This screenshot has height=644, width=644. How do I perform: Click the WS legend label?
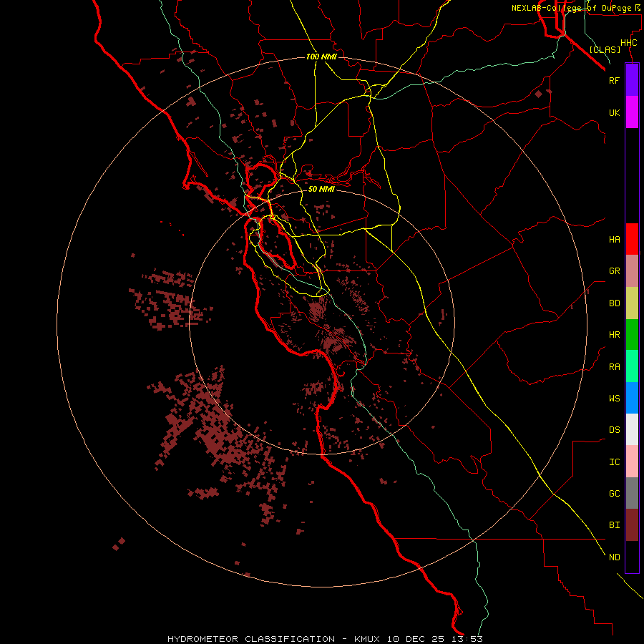615,398
